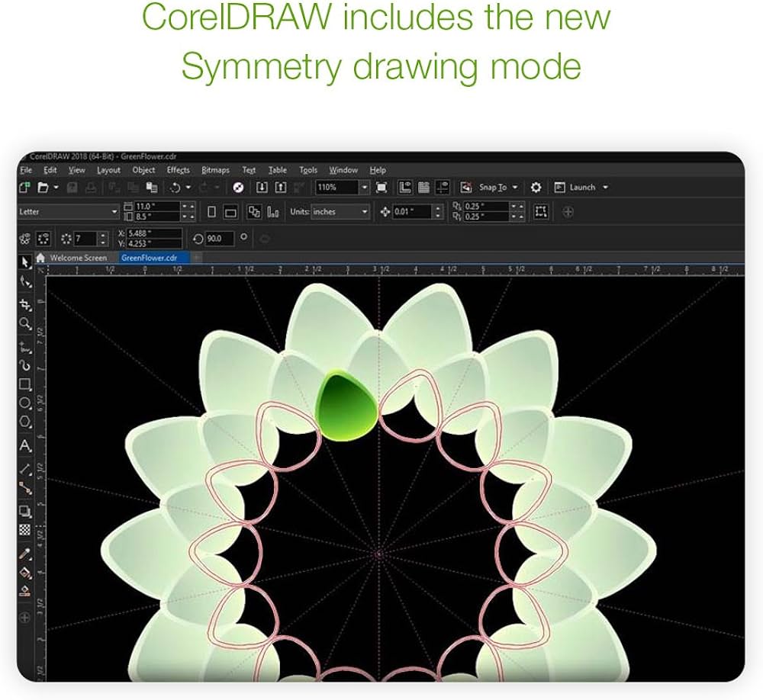Click the page width 11.0 field

tap(157, 206)
